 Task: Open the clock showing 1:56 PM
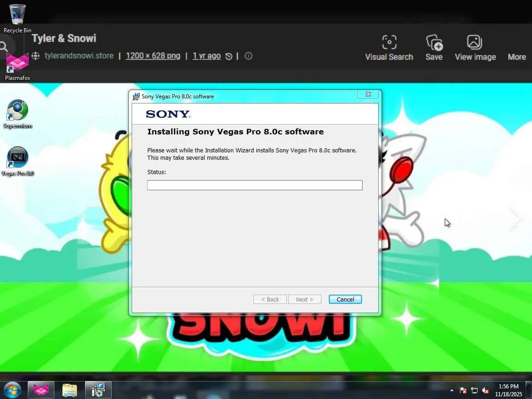(x=508, y=390)
